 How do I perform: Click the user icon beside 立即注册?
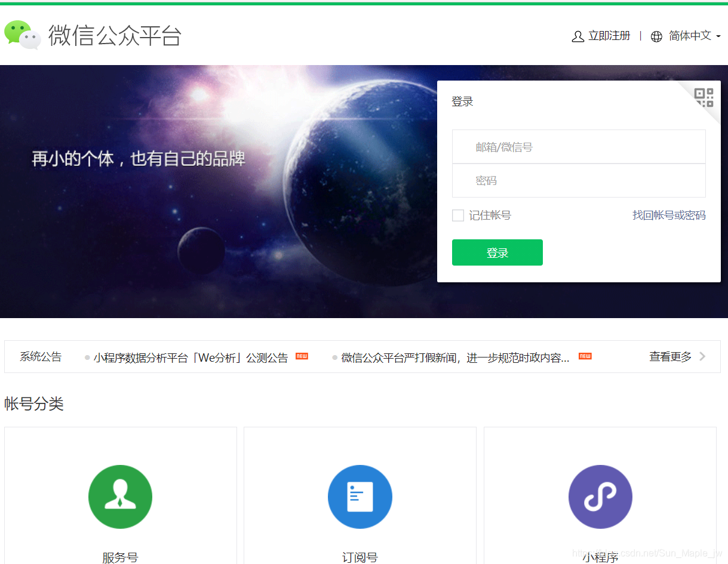578,36
